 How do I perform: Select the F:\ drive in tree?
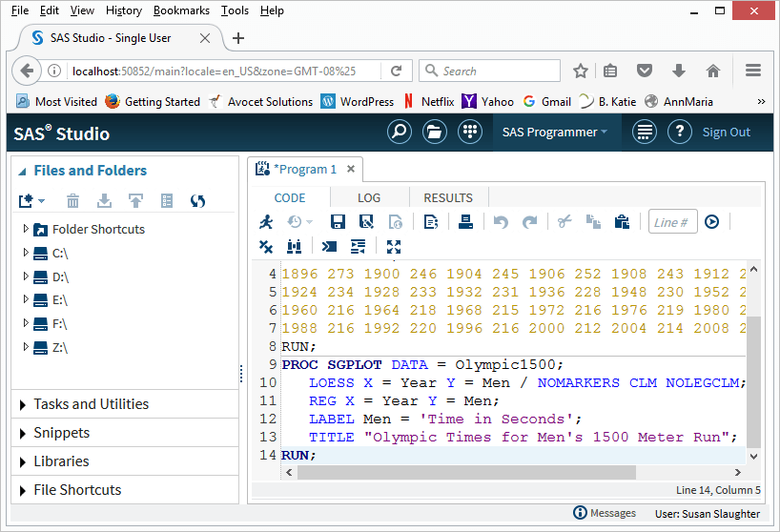60,323
